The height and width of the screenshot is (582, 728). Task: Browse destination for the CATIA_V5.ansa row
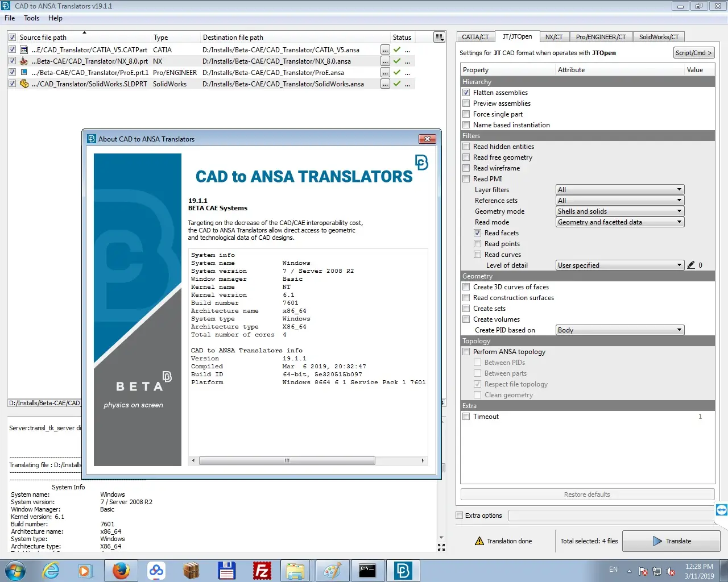385,50
